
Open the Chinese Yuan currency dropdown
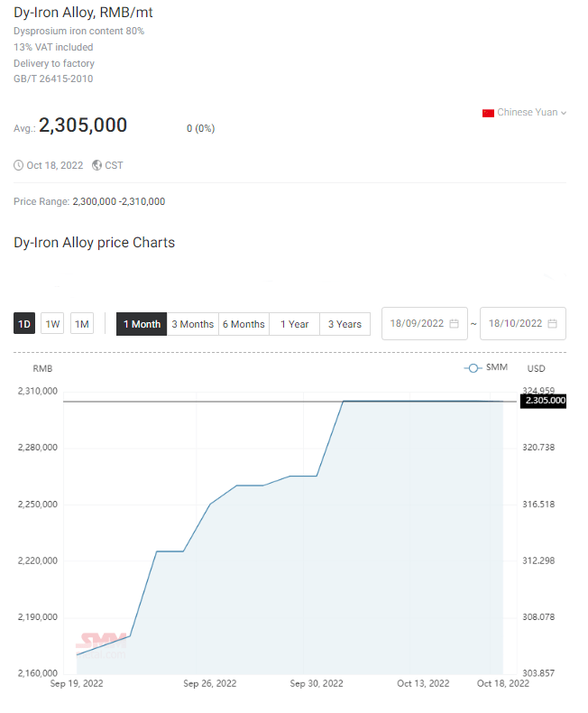click(524, 112)
